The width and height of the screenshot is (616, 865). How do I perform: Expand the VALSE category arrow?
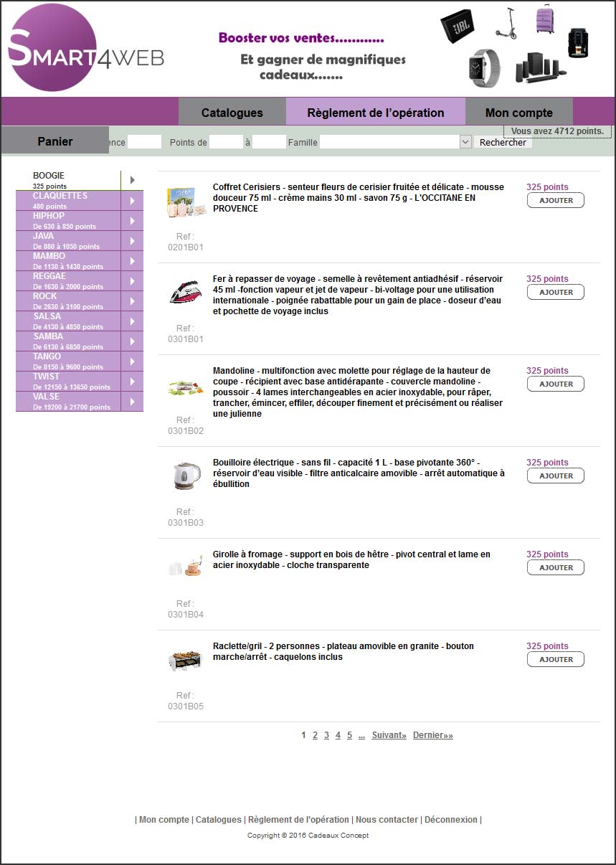[133, 402]
